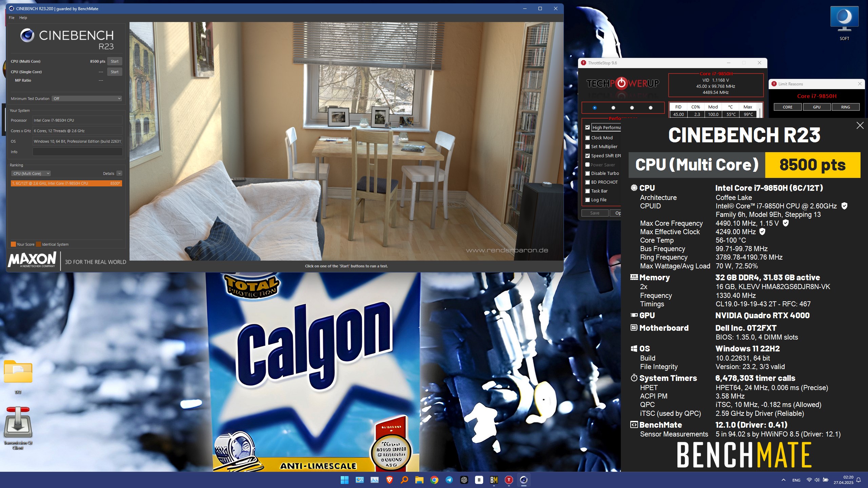Close the BenchMate result overlay
868x488 pixels.
tap(860, 125)
